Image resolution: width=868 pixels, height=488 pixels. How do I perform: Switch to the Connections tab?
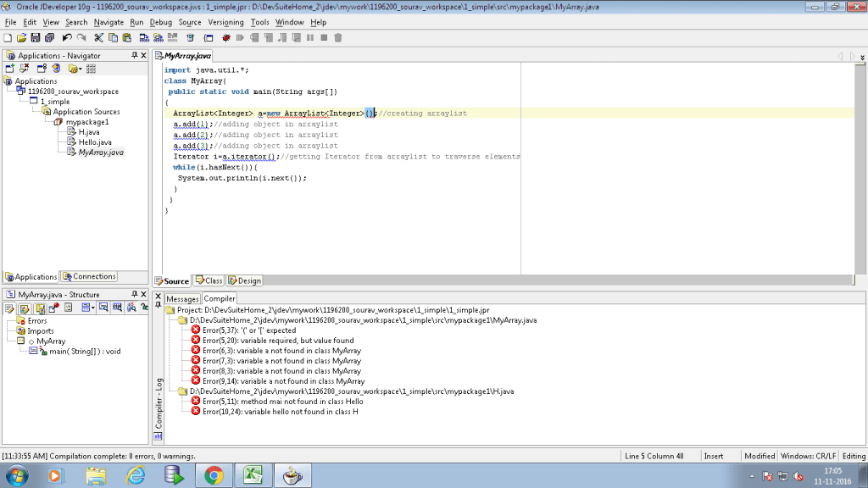pyautogui.click(x=89, y=275)
